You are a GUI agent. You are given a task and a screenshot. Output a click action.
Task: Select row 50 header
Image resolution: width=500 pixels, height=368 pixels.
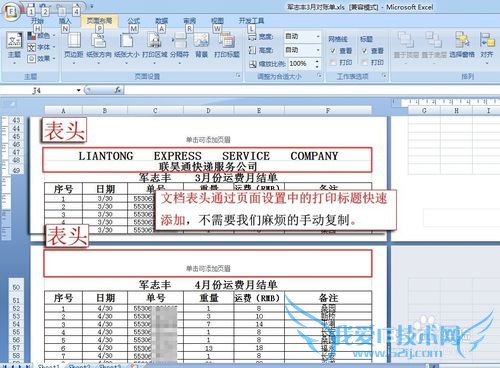tap(16, 287)
